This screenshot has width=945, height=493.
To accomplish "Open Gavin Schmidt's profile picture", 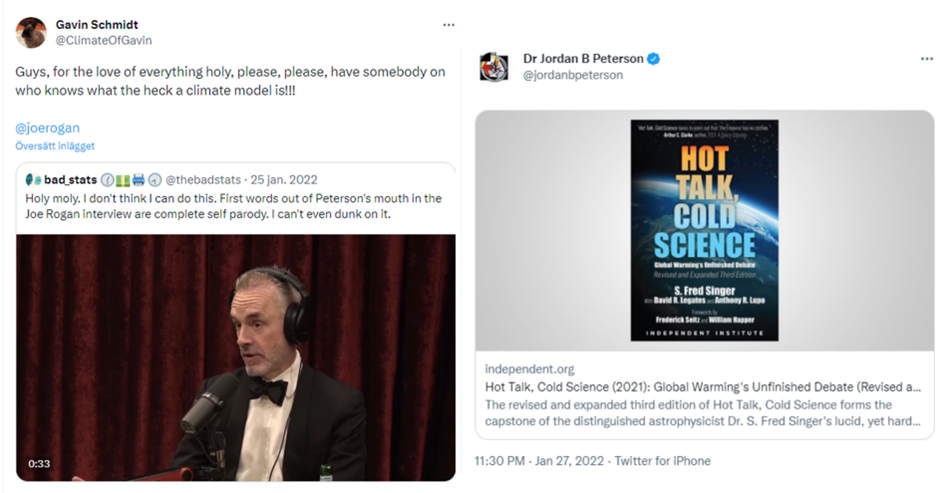I will tap(31, 33).
